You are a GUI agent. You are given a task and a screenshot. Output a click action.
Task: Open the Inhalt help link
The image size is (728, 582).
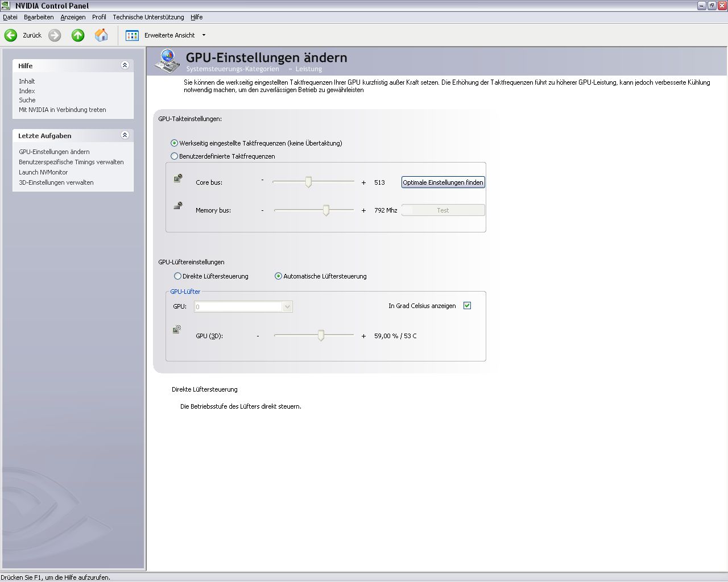[x=27, y=81]
